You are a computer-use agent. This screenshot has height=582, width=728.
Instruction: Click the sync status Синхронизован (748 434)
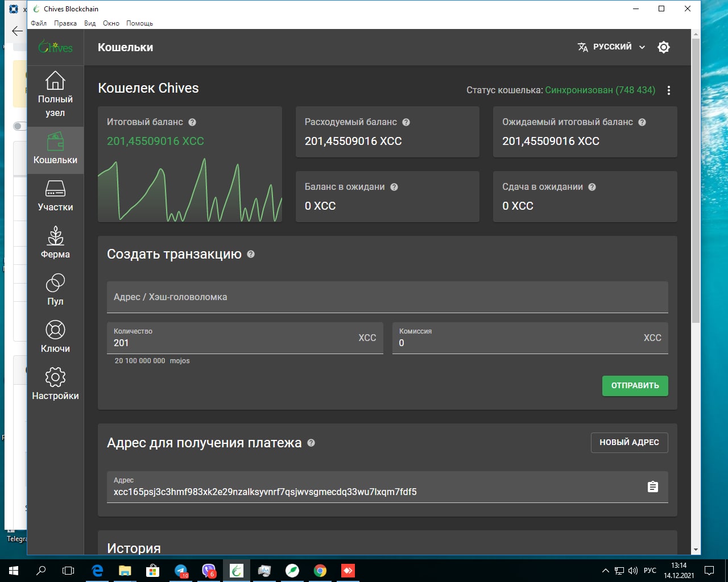pyautogui.click(x=600, y=90)
